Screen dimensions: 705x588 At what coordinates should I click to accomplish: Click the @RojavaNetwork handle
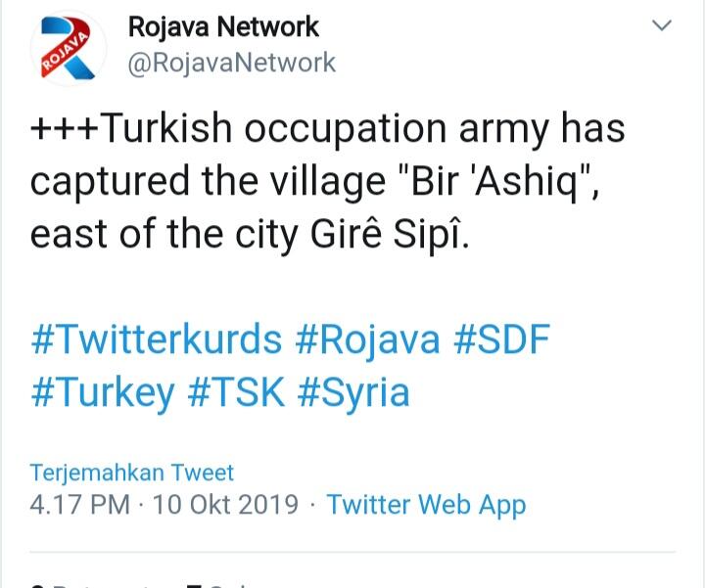point(232,63)
